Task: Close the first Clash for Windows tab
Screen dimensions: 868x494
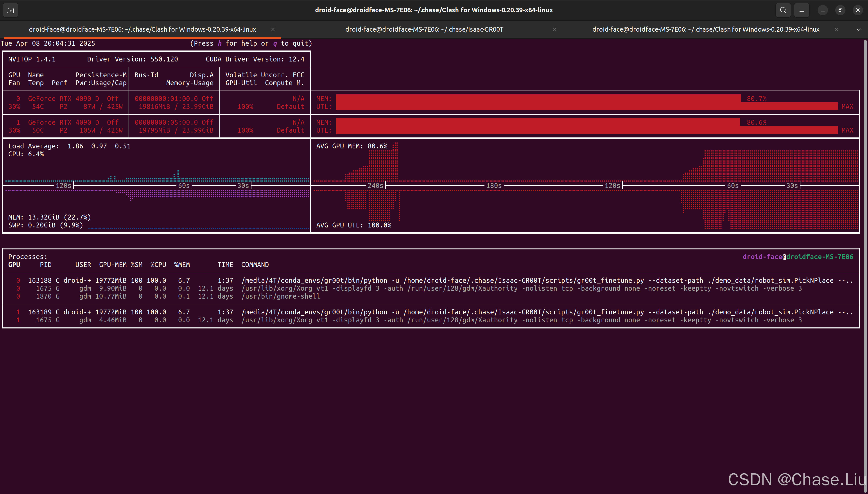Action: click(x=273, y=29)
